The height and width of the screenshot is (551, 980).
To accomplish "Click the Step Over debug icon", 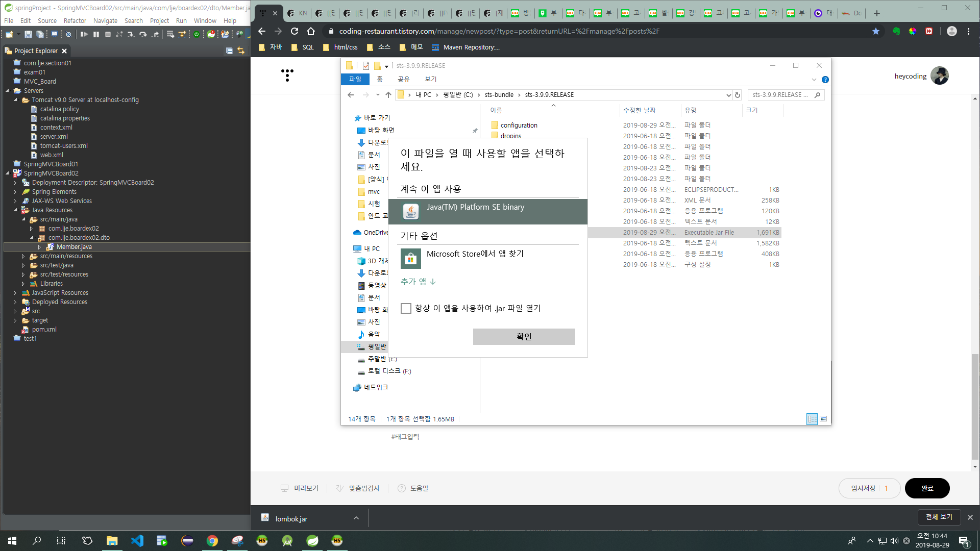I will coord(143,34).
